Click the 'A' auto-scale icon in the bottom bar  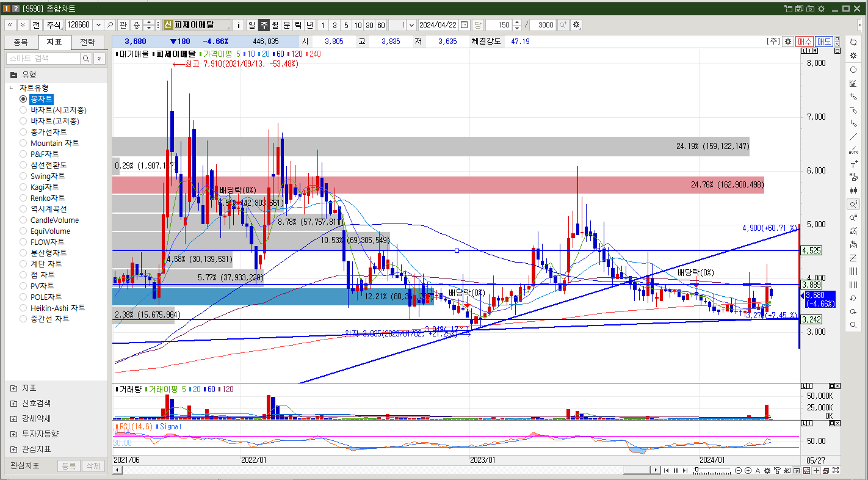(x=758, y=470)
